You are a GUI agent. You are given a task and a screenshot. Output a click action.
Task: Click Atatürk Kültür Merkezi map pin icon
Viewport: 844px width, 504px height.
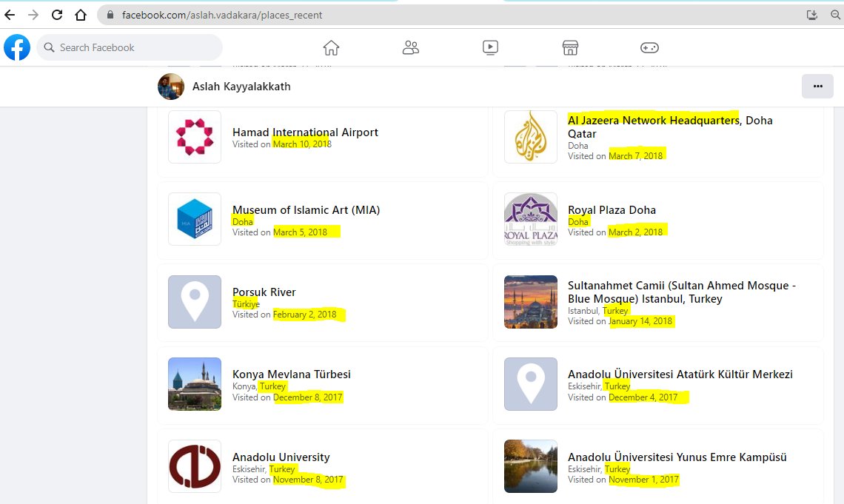531,384
